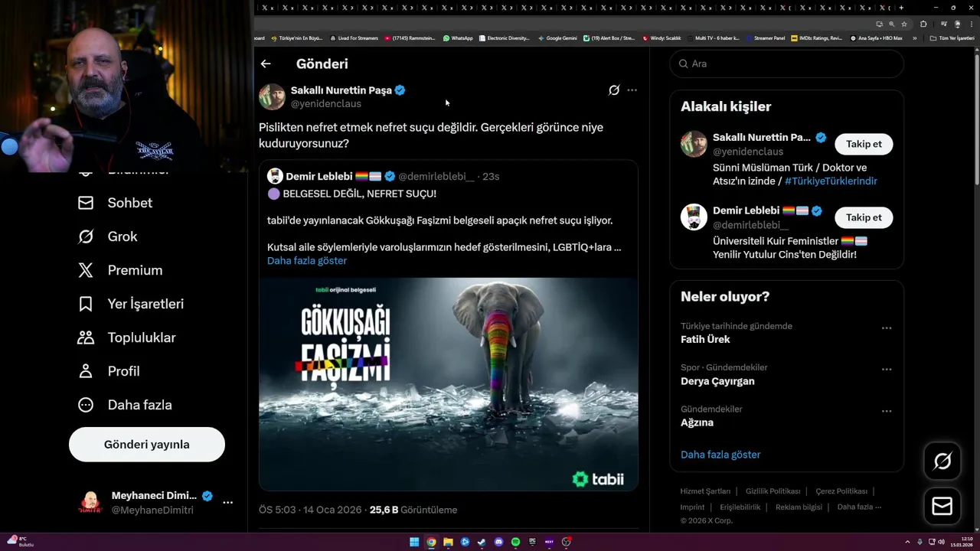Open browser zoom magnifier icon
The image size is (980, 551).
(x=890, y=24)
